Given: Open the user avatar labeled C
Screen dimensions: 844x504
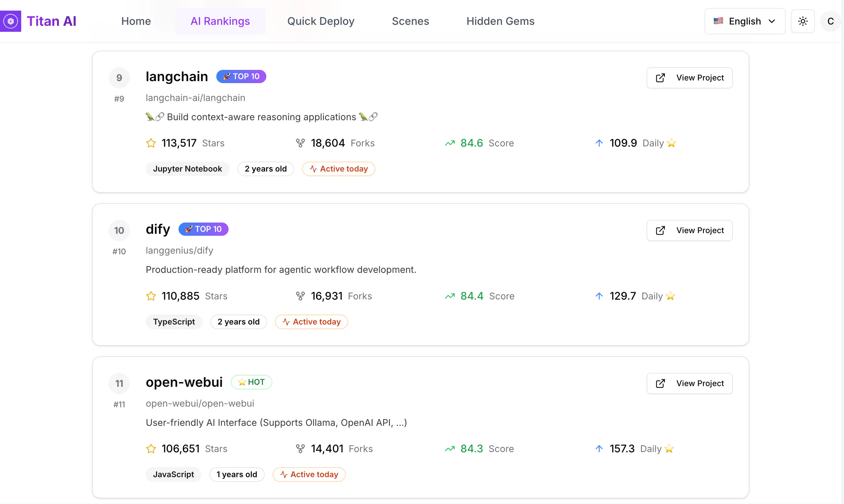Looking at the screenshot, I should 830,21.
